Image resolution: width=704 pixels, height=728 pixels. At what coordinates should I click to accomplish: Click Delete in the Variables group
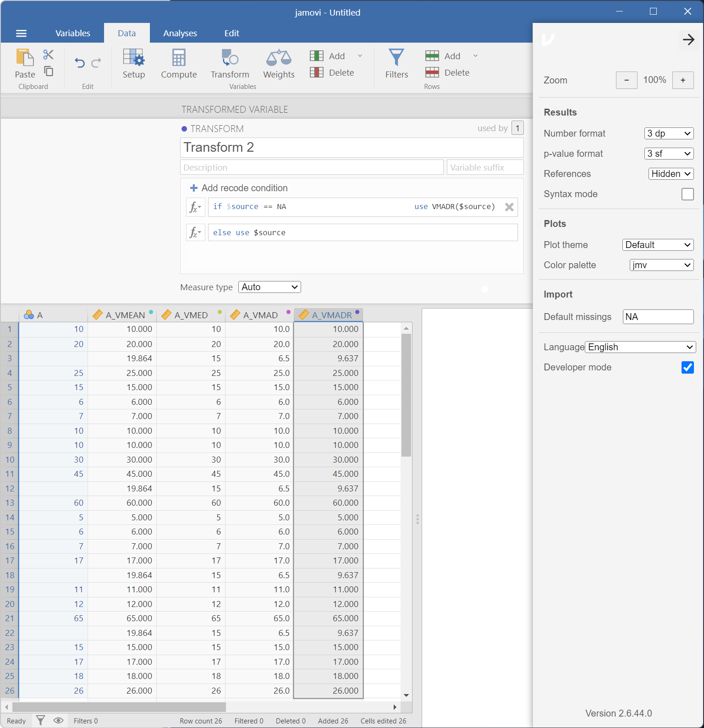point(332,72)
